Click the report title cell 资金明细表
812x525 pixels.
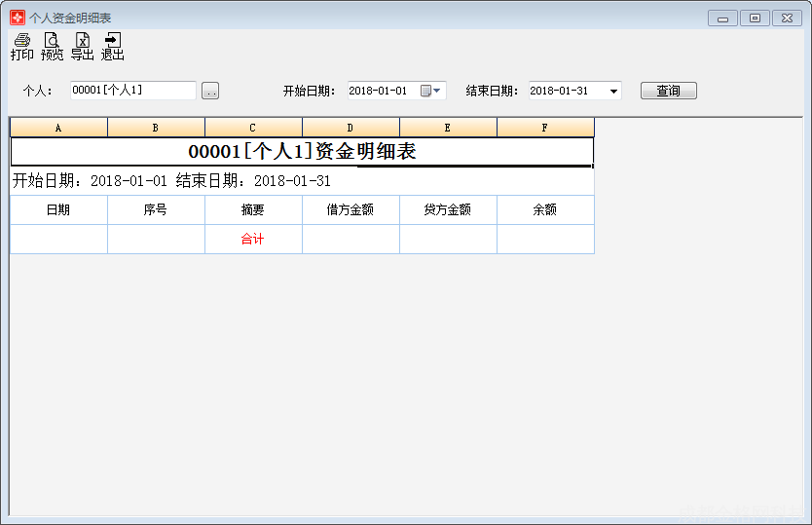pos(302,152)
